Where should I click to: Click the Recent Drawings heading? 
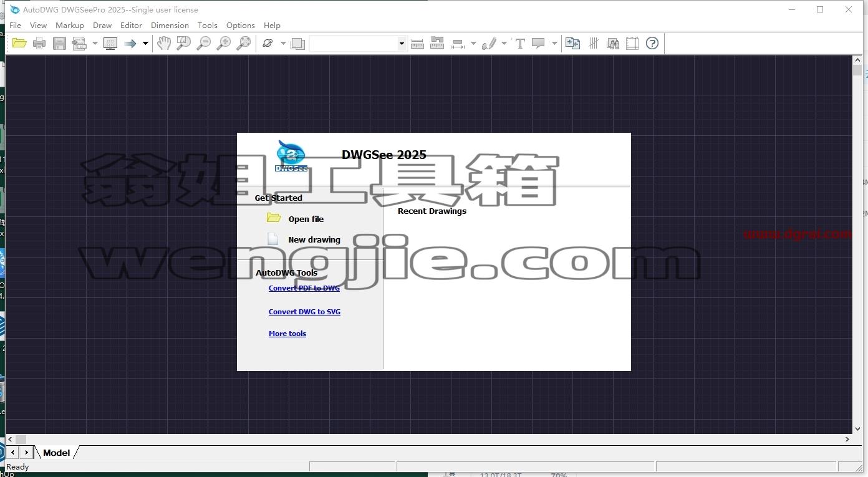432,211
